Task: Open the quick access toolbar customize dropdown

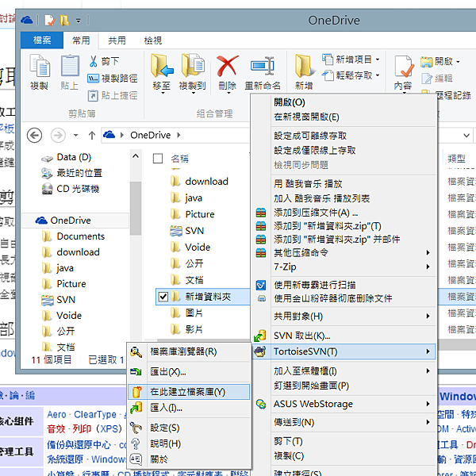Action: pos(79,21)
